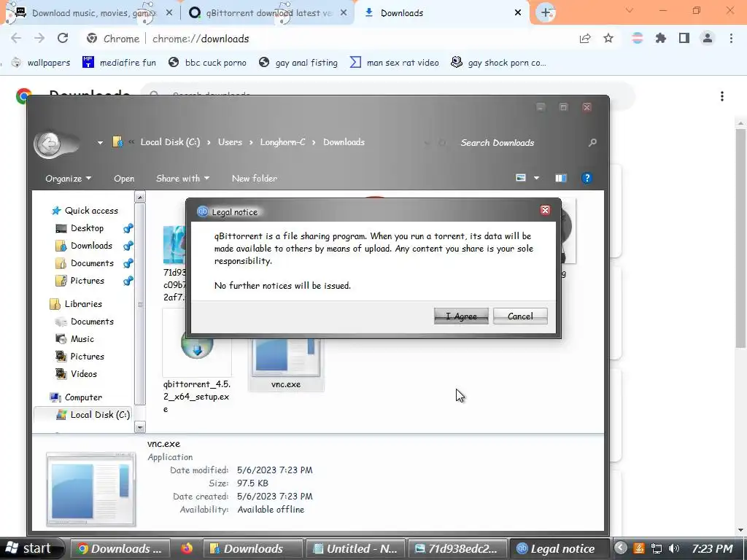Click Users in the address breadcrumb

coord(230,142)
